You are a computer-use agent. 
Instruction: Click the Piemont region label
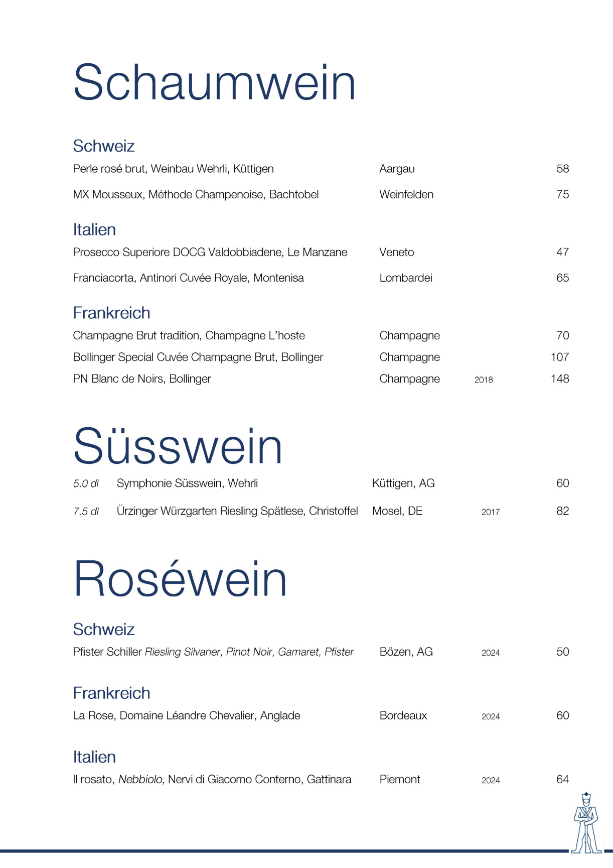click(400, 779)
